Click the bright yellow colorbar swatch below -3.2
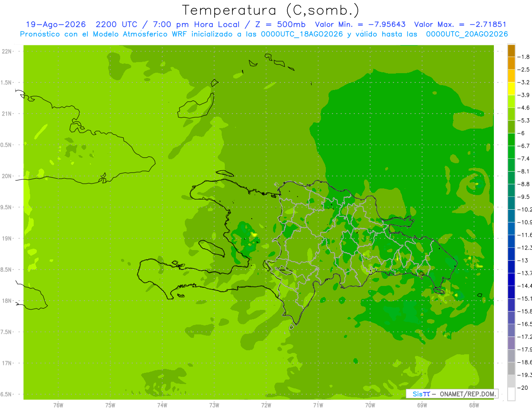Screen dimensions: 532x411 511,89
